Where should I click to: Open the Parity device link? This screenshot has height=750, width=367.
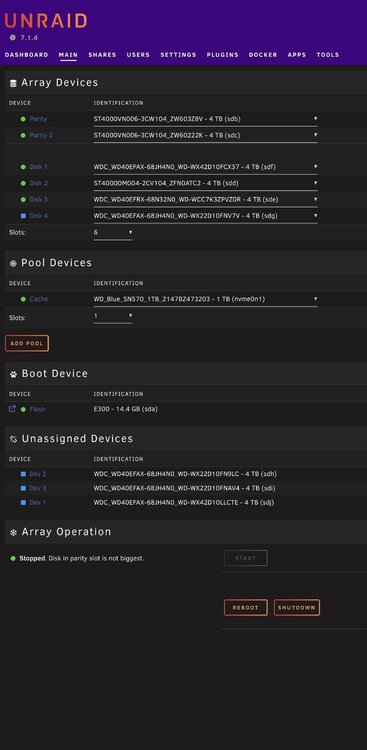click(38, 119)
